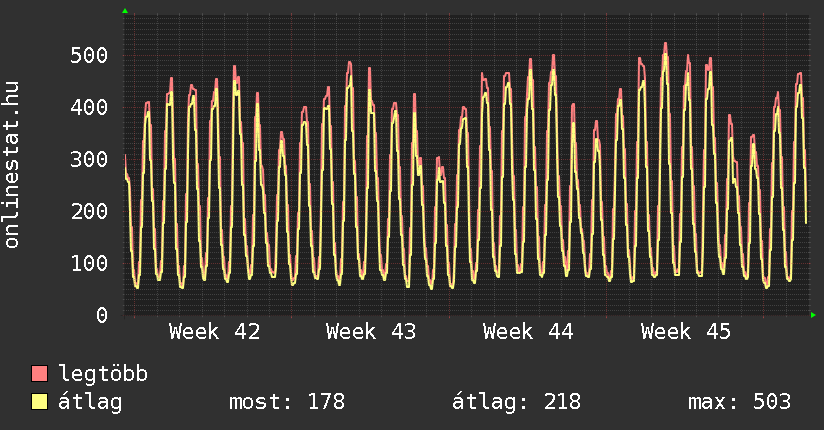824x430 pixels.
Task: Click the green arrow atop the y-axis
Action: click(x=125, y=11)
